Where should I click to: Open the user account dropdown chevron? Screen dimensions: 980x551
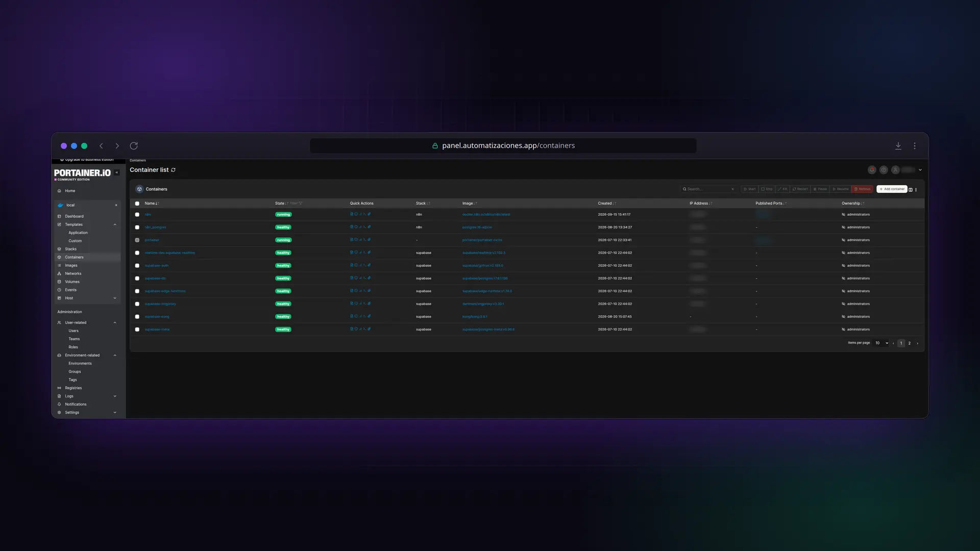[920, 170]
